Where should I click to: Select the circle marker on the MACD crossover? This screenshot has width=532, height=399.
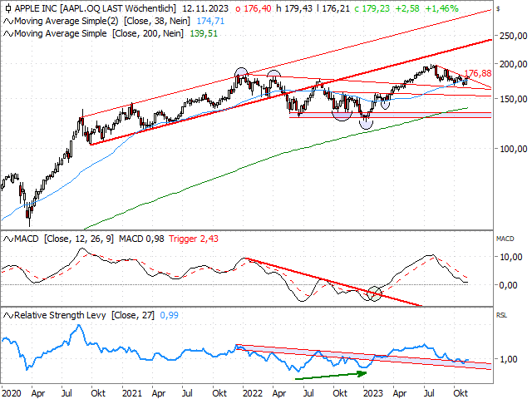click(x=375, y=293)
